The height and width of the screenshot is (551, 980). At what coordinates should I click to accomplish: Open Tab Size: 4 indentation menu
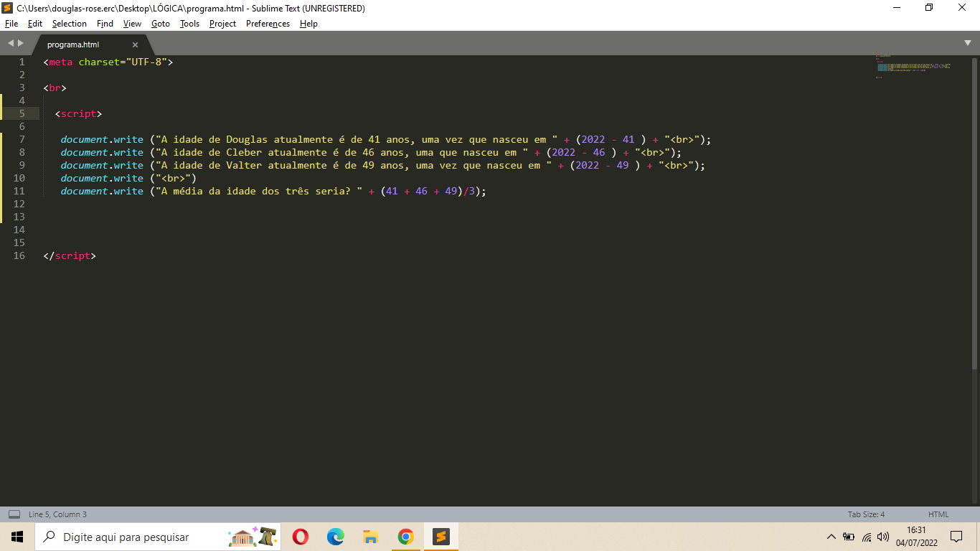[x=866, y=514]
